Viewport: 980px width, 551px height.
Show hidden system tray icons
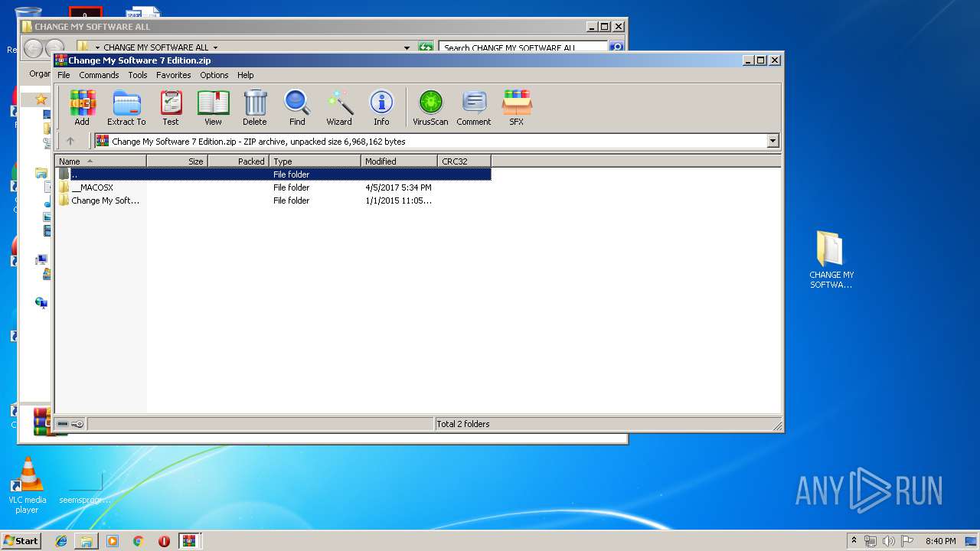(x=854, y=541)
